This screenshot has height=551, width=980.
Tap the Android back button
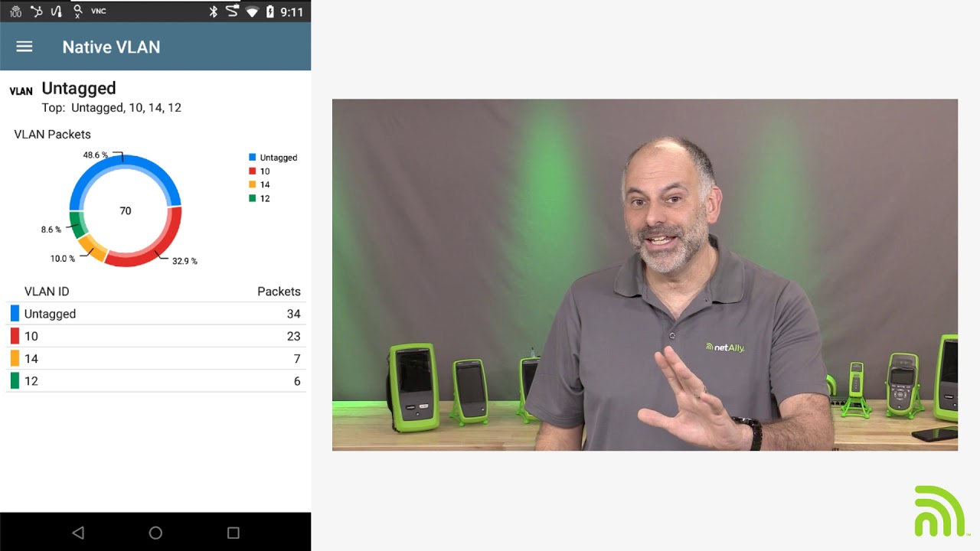77,533
